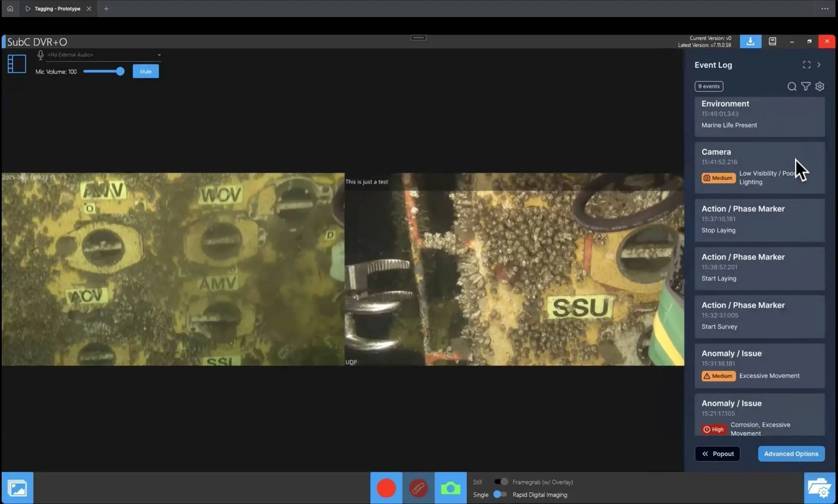The width and height of the screenshot is (838, 504).
Task: Click the red record button
Action: click(386, 488)
